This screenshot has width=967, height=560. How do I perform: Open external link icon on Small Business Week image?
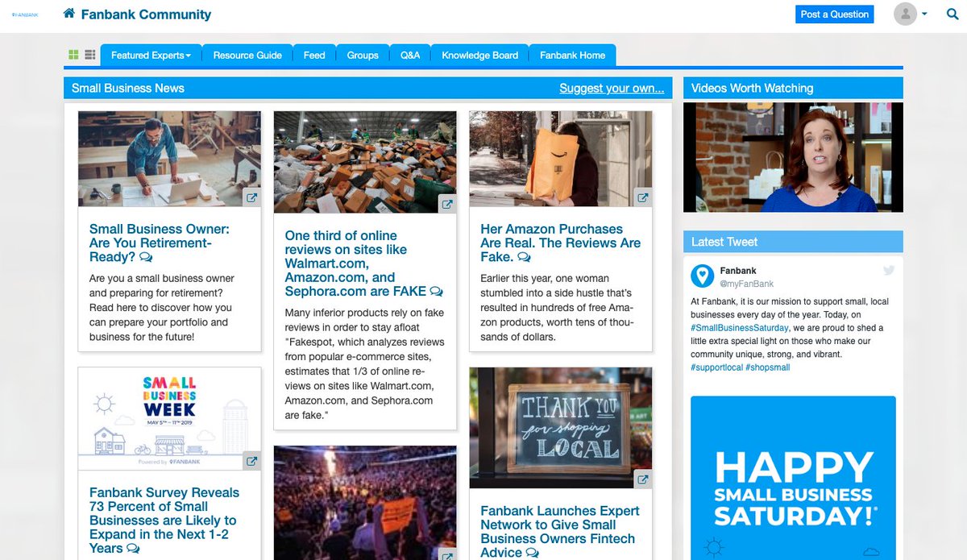[x=251, y=461]
